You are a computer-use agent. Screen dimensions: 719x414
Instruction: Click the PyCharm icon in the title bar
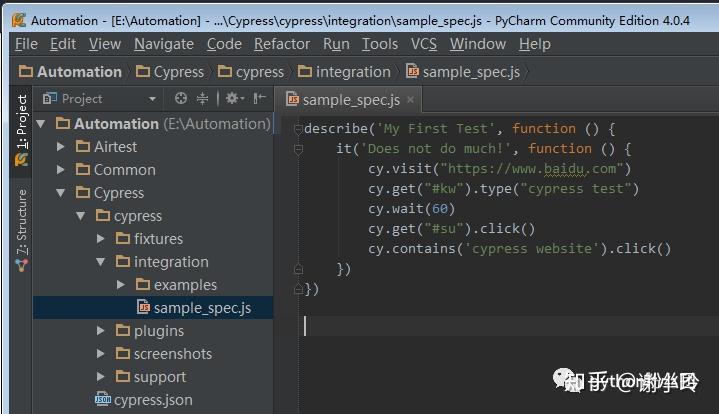17,19
